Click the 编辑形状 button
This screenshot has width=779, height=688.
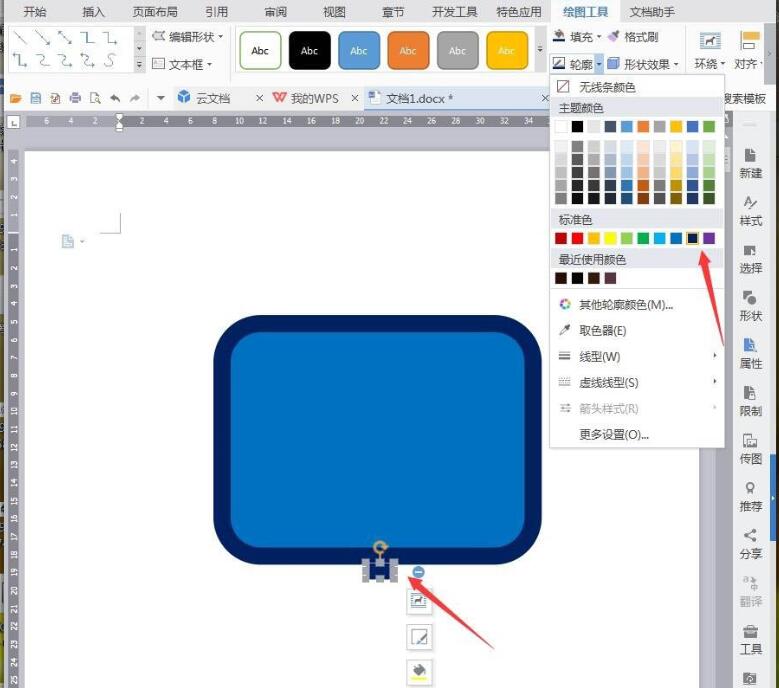[187, 37]
